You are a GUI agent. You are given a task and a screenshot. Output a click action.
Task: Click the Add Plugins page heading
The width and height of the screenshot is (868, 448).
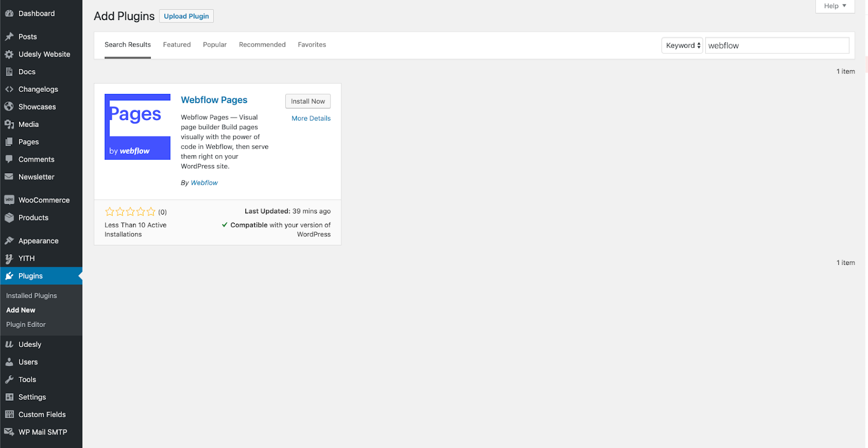click(124, 16)
